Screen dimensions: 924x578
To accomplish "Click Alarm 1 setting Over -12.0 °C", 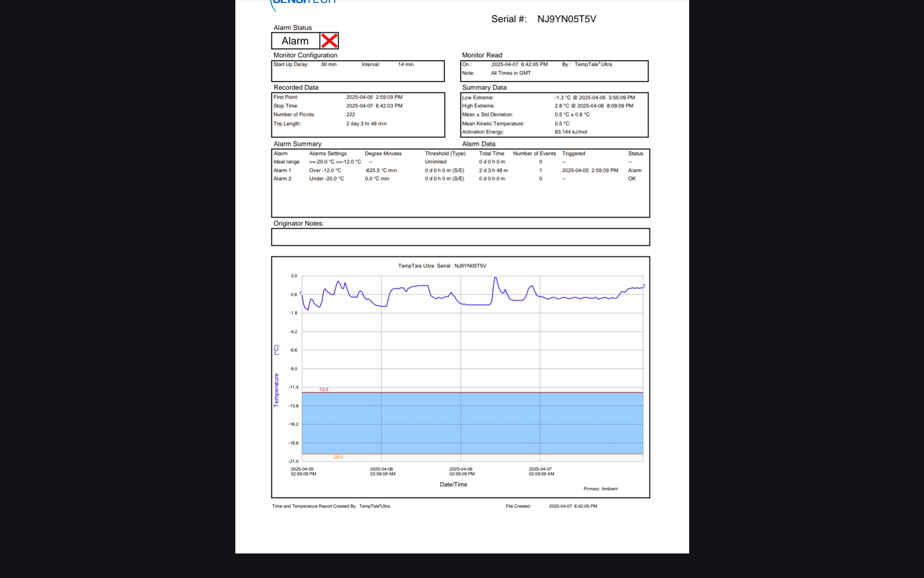I will (325, 171).
